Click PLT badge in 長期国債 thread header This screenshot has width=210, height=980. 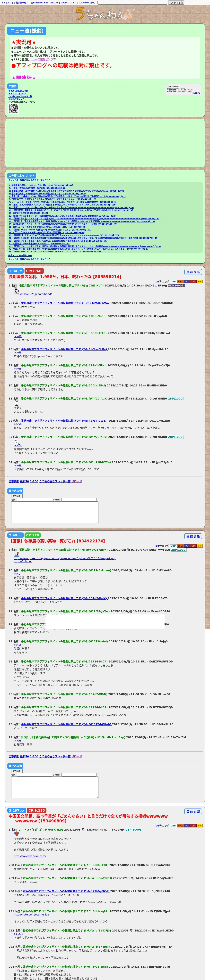pyautogui.click(x=187, y=282)
